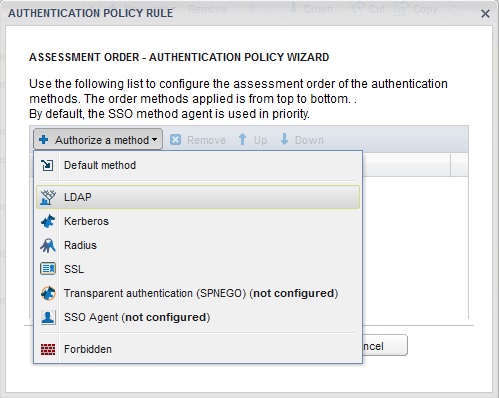Click the LDAP tree icon
Image resolution: width=499 pixels, height=398 pixels.
coord(48,197)
